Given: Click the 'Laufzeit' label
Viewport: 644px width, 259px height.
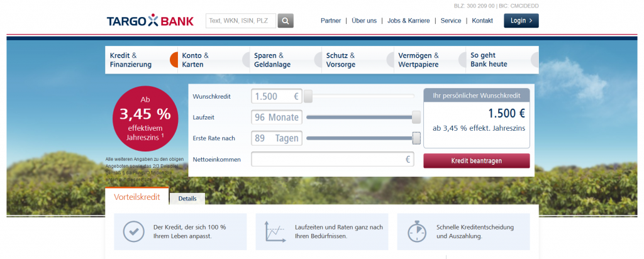Looking at the screenshot, I should click(x=204, y=118).
